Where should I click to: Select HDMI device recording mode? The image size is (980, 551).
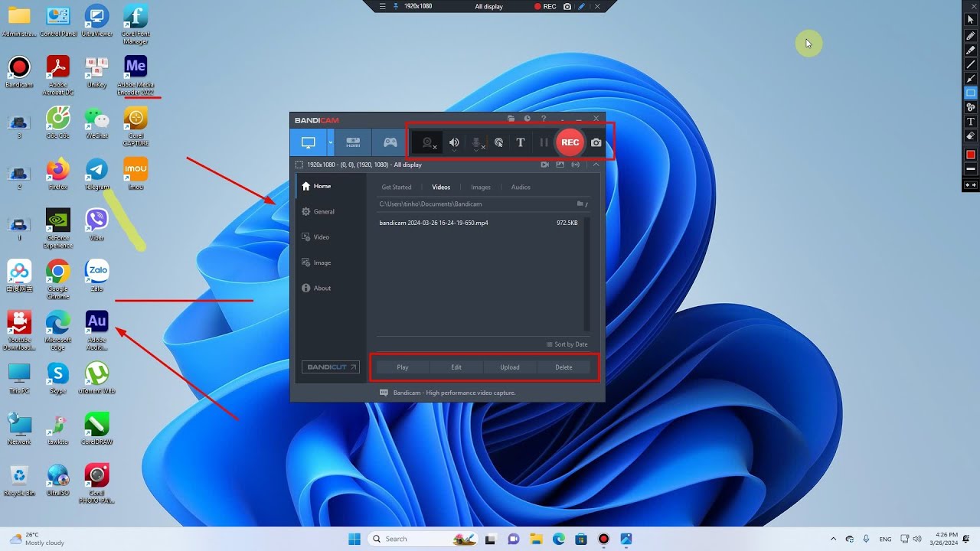point(353,142)
